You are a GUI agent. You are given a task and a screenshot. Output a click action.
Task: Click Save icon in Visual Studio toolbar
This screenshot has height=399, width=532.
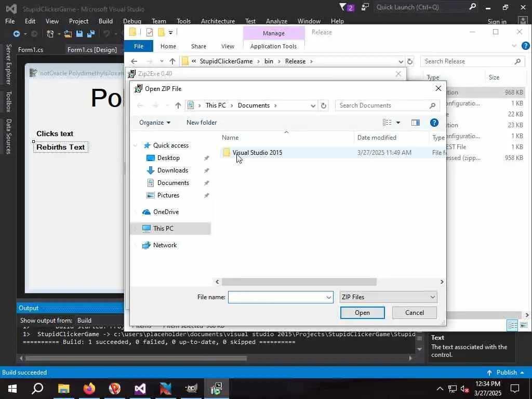click(79, 34)
